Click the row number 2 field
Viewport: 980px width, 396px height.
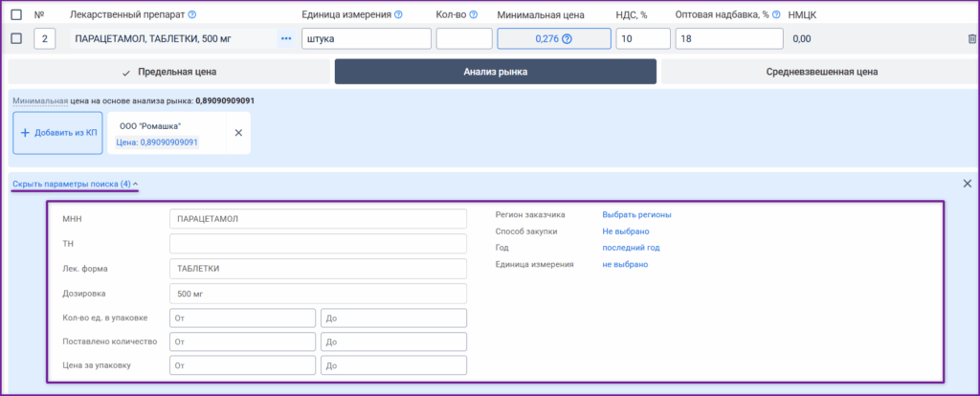pyautogui.click(x=44, y=38)
